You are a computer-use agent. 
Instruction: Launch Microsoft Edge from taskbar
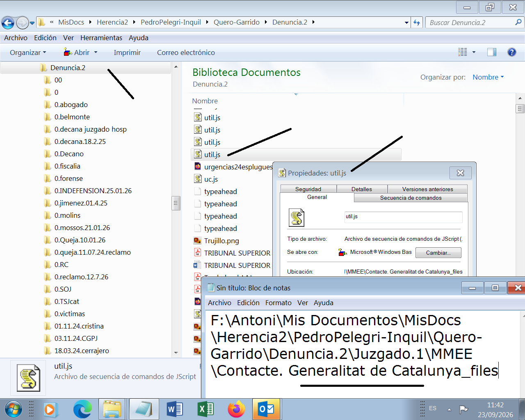pyautogui.click(x=82, y=409)
